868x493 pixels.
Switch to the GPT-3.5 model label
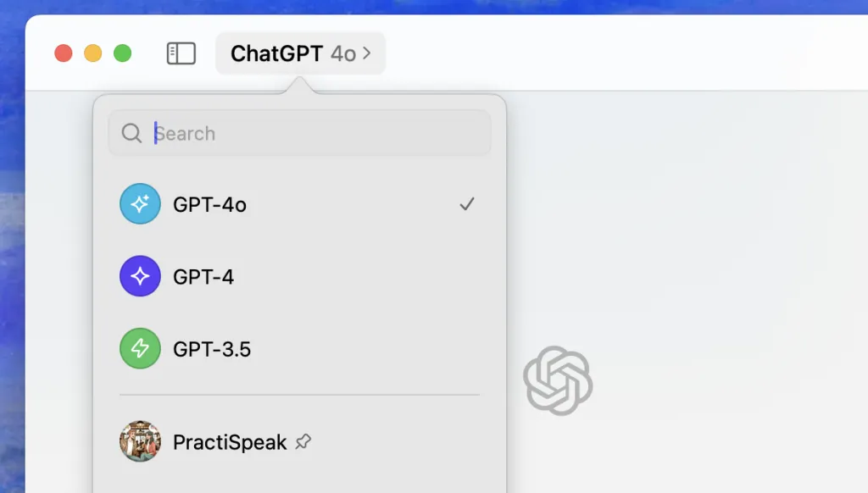(212, 349)
